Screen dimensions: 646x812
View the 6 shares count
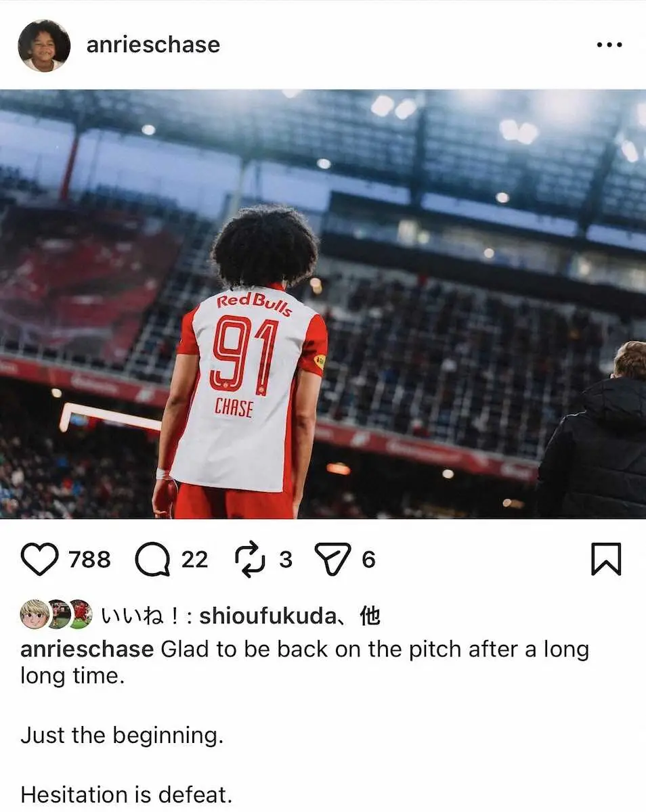[368, 560]
